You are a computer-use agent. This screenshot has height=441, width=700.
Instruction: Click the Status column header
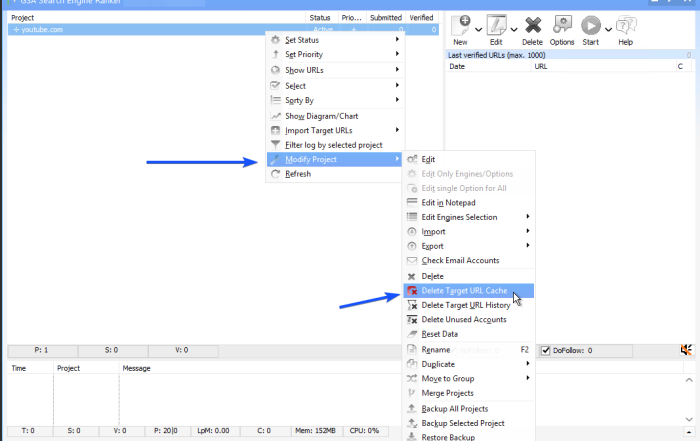point(320,17)
